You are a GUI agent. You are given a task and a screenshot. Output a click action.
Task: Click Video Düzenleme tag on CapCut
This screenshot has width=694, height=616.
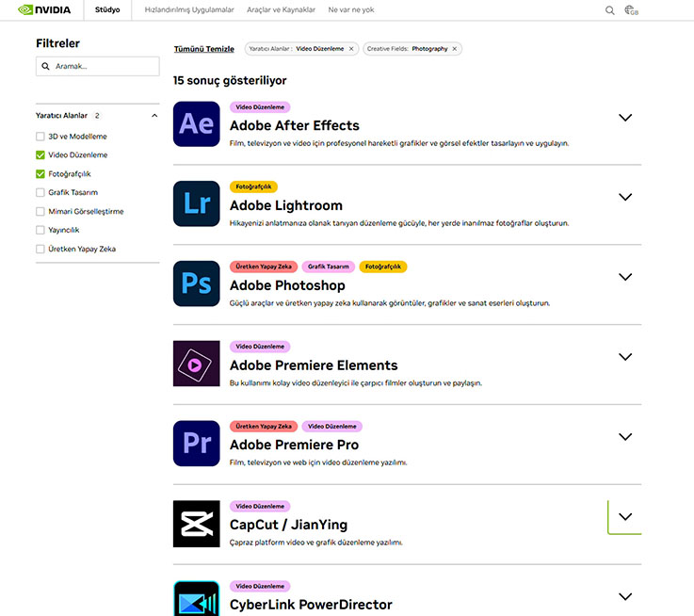coord(260,506)
